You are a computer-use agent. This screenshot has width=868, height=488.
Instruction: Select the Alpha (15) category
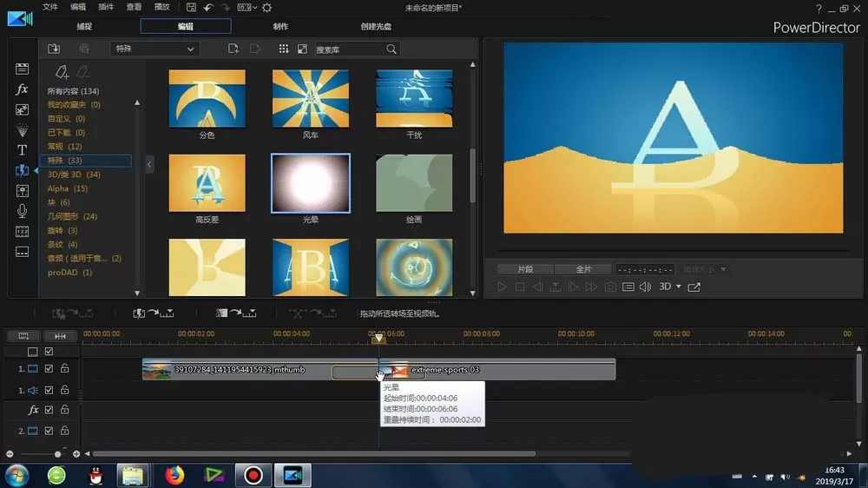(x=68, y=188)
